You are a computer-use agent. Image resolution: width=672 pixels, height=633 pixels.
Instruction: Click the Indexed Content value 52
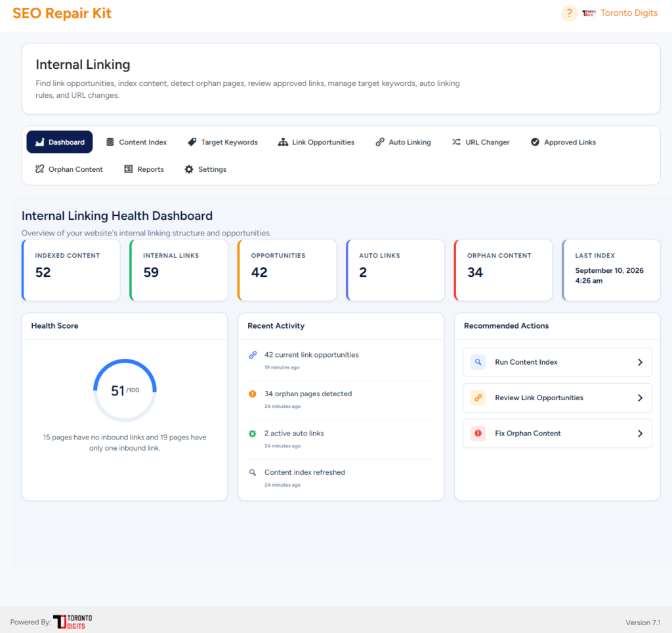coord(43,272)
